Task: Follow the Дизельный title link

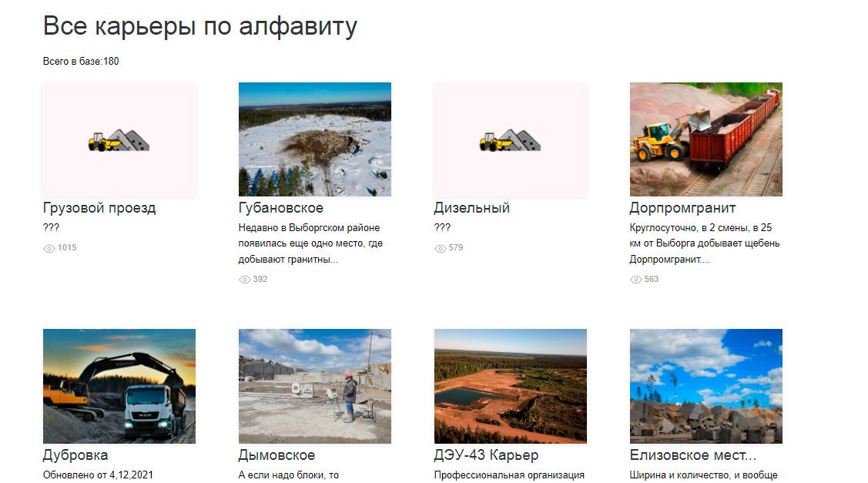Action: pyautogui.click(x=471, y=208)
